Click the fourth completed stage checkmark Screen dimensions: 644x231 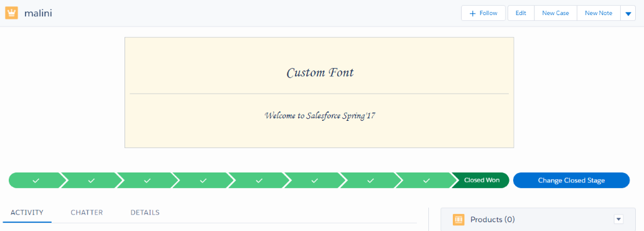pyautogui.click(x=203, y=181)
